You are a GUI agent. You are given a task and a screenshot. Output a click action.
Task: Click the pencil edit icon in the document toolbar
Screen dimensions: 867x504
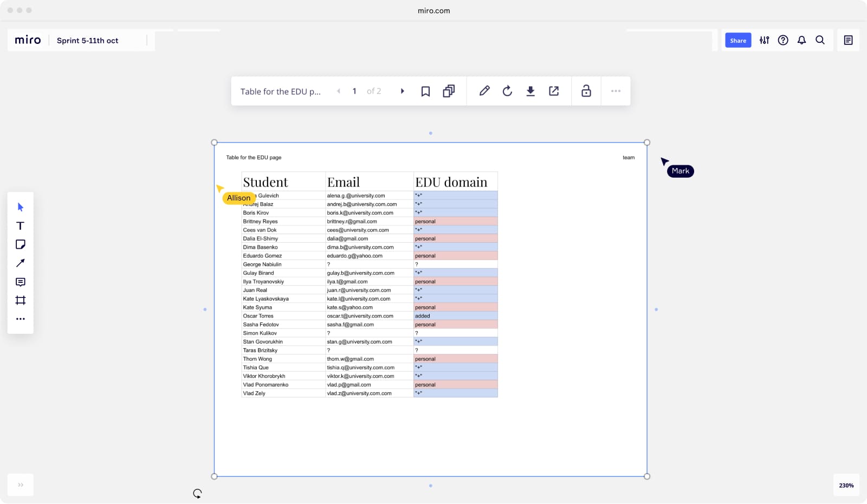pyautogui.click(x=484, y=91)
